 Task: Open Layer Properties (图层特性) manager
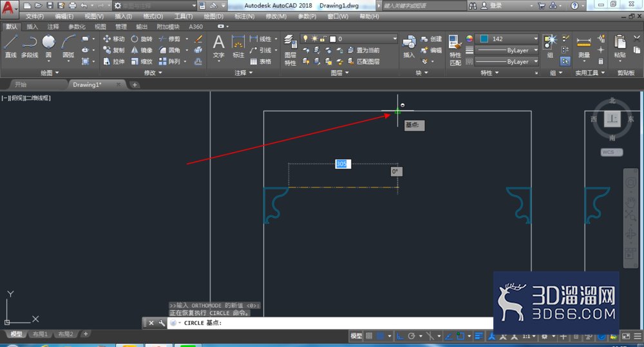(x=290, y=50)
